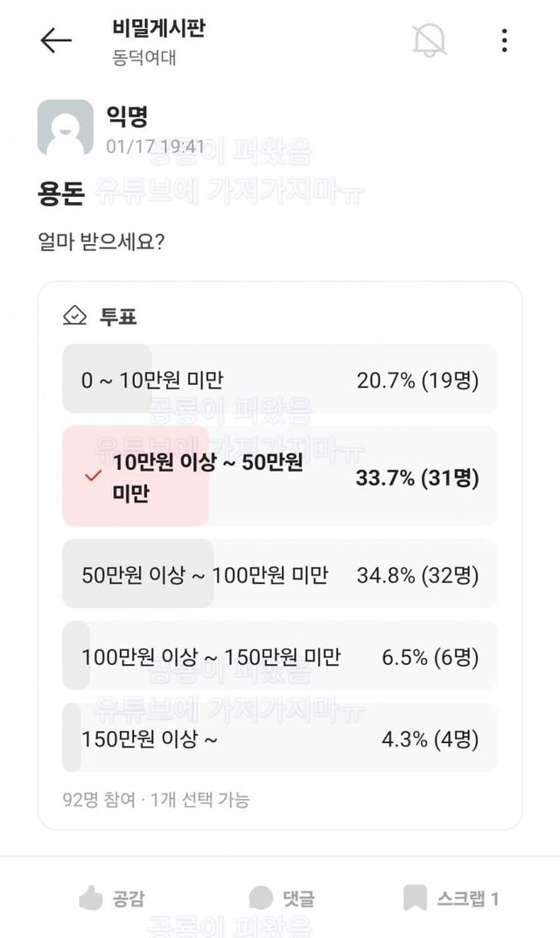Tap the back arrow icon
The width and height of the screenshot is (560, 938).
(56, 40)
